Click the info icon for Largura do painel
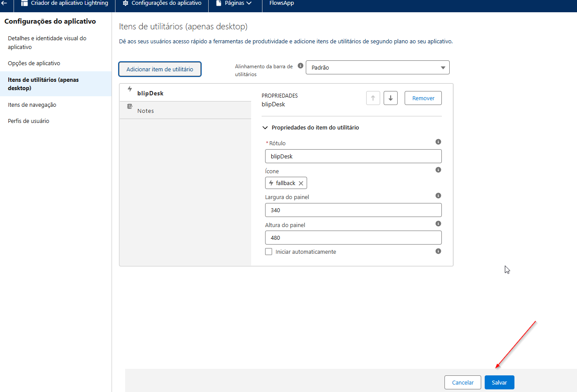577x392 pixels. pyautogui.click(x=438, y=196)
